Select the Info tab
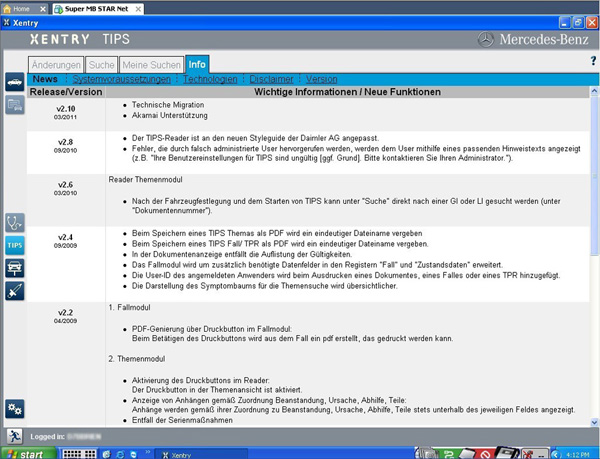Screen dimensions: 600x459 coord(197,64)
